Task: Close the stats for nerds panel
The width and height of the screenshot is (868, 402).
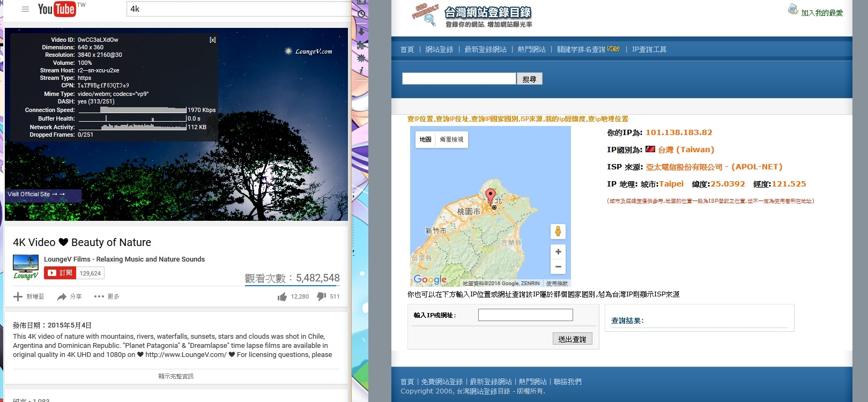Action: [x=212, y=40]
